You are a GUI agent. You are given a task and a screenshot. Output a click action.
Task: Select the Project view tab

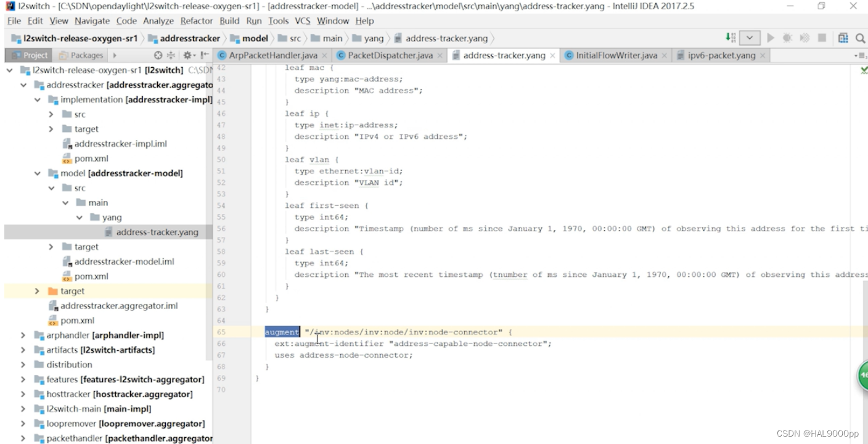pos(30,55)
